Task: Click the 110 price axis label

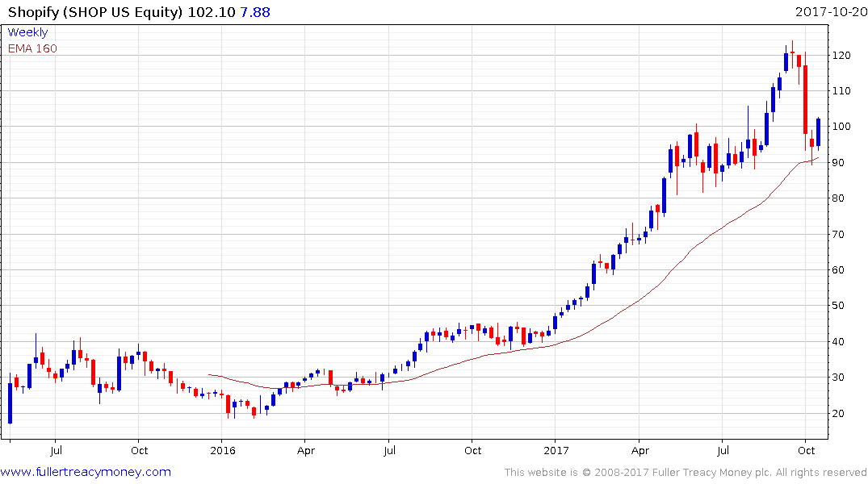Action: click(841, 90)
